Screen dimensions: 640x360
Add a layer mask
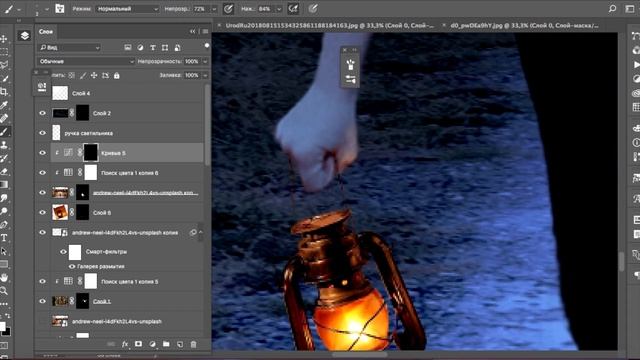tap(138, 344)
